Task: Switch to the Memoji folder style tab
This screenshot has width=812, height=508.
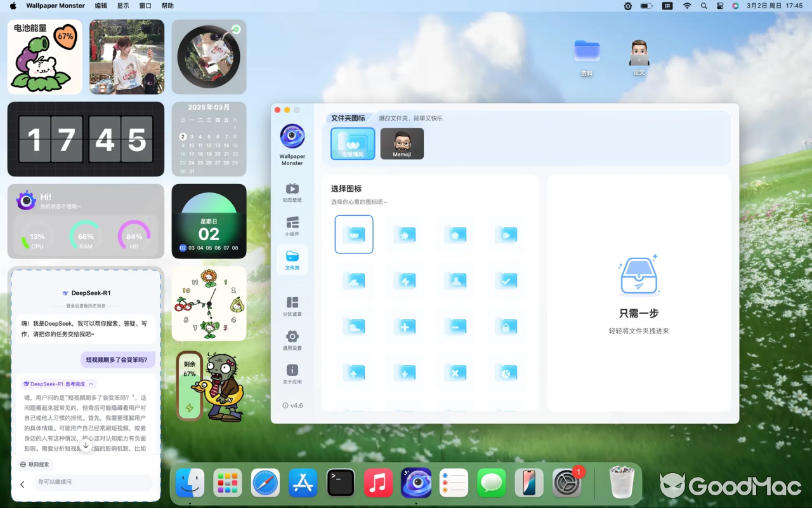Action: tap(402, 144)
